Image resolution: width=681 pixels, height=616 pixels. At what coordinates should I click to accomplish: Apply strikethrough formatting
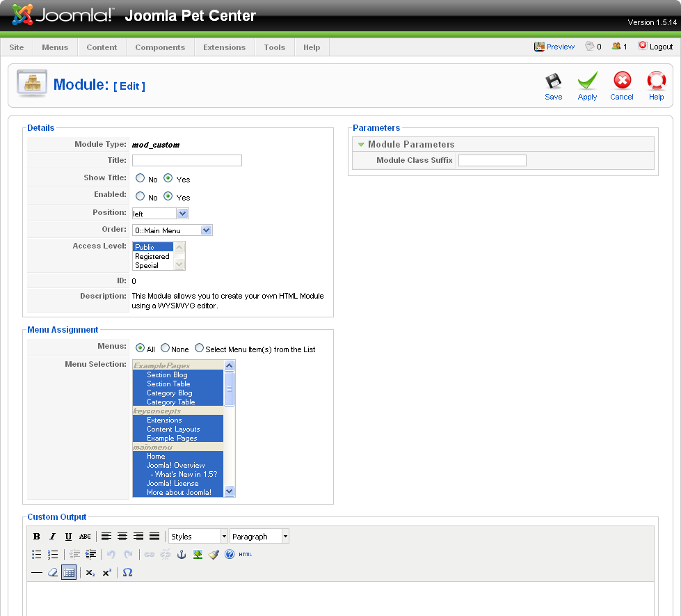[85, 537]
